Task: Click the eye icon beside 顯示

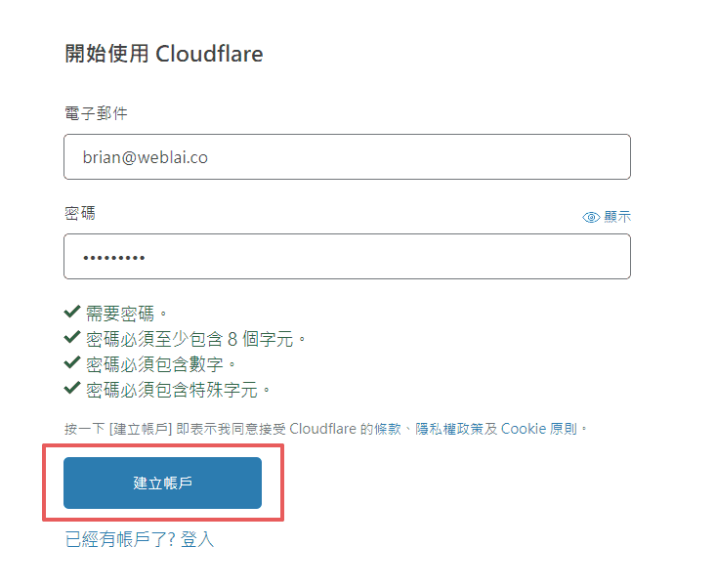Action: [591, 217]
